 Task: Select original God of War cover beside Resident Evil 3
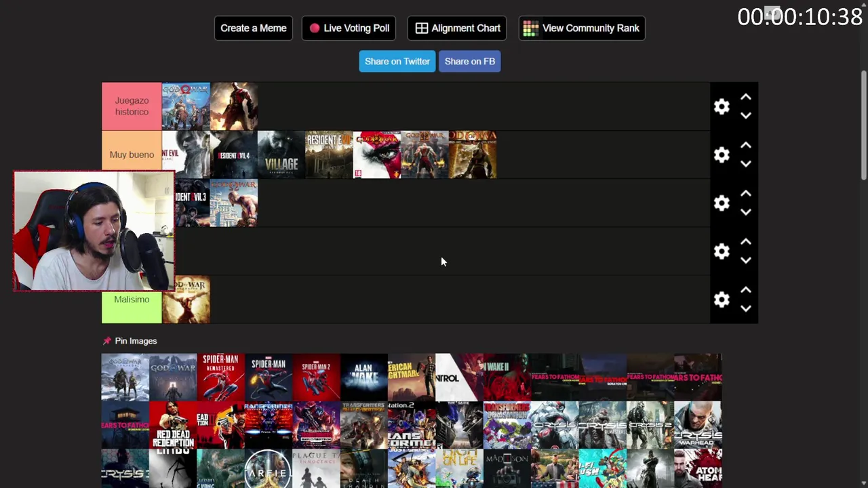pyautogui.click(x=234, y=203)
